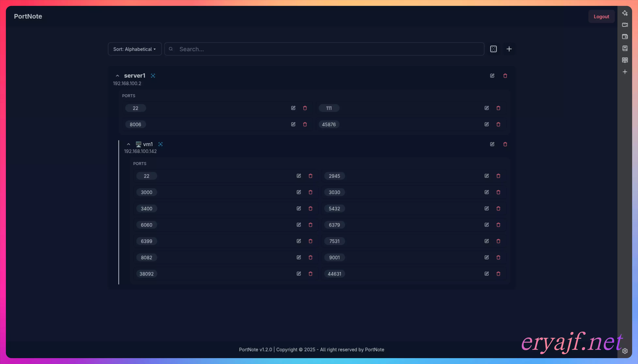
Task: Click the sidebar plus add icon
Action: [625, 72]
